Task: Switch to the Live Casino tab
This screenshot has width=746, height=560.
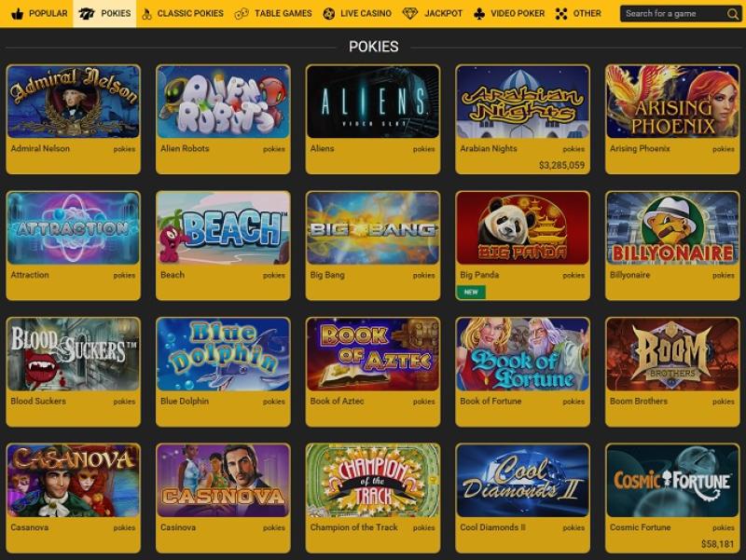Action: (357, 14)
